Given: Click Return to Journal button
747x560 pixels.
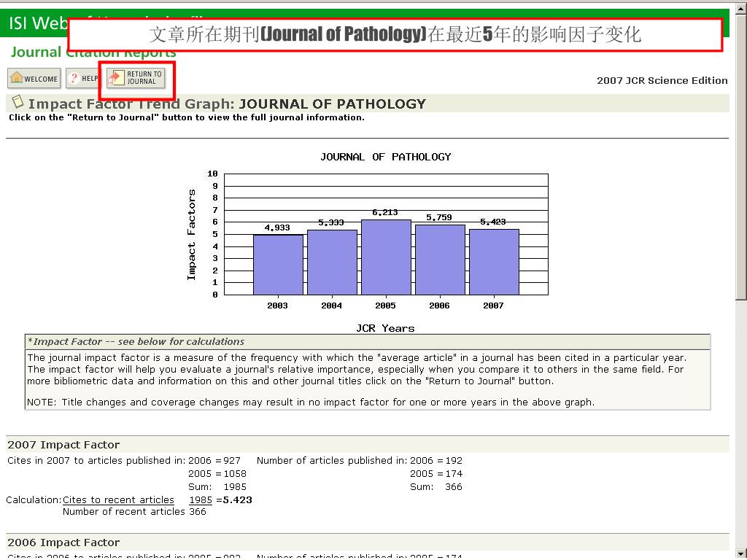Looking at the screenshot, I should [136, 78].
